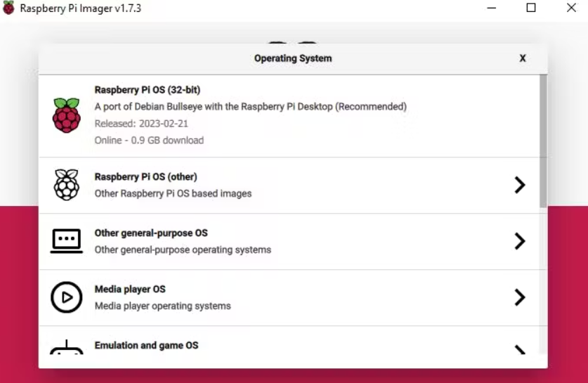The height and width of the screenshot is (383, 588).
Task: Select the Raspberry Pi OS (32-bit) title
Action: click(x=148, y=90)
